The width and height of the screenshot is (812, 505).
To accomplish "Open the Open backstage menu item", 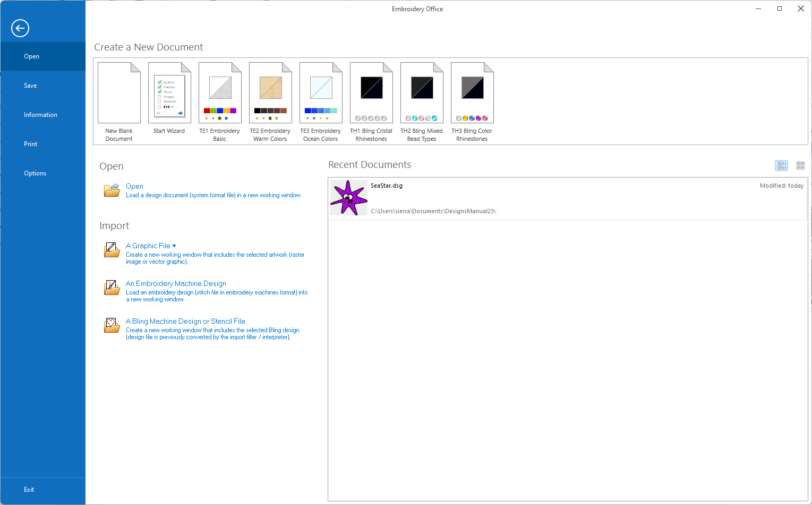I will coord(43,56).
